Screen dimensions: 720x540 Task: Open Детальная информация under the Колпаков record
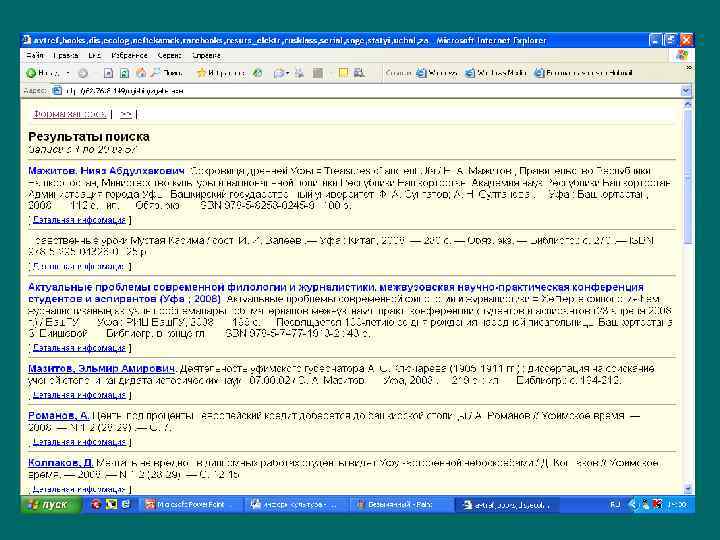click(x=79, y=489)
